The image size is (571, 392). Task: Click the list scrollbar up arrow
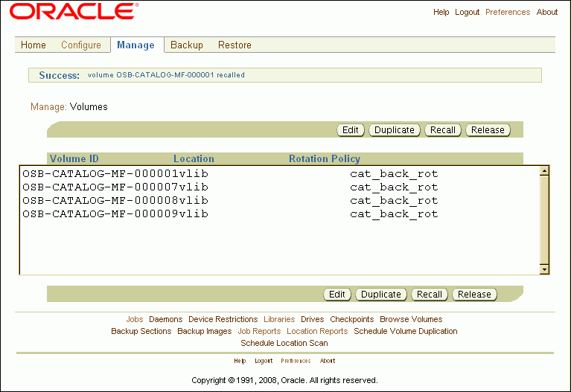click(x=544, y=170)
